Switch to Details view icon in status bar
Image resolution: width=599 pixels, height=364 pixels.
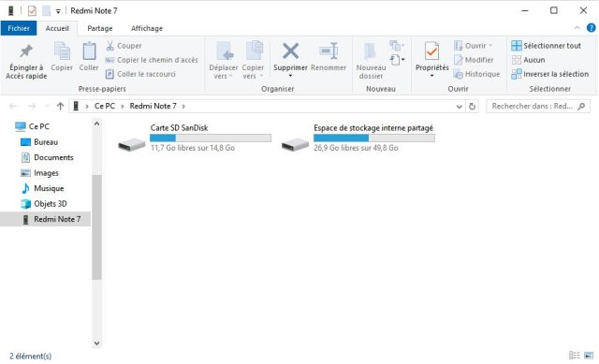coord(574,356)
